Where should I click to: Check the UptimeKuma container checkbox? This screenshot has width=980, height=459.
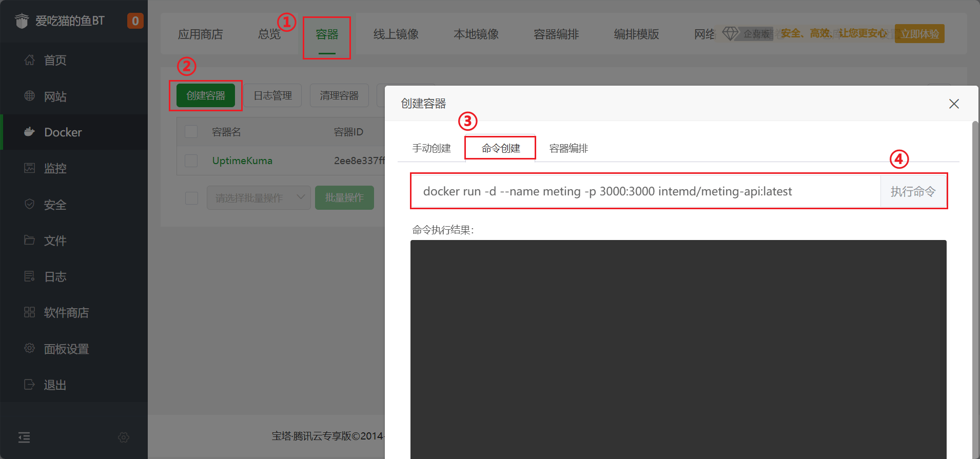tap(191, 161)
